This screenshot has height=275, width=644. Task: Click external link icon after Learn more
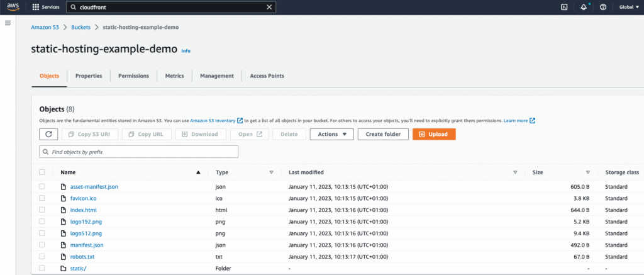tap(532, 121)
